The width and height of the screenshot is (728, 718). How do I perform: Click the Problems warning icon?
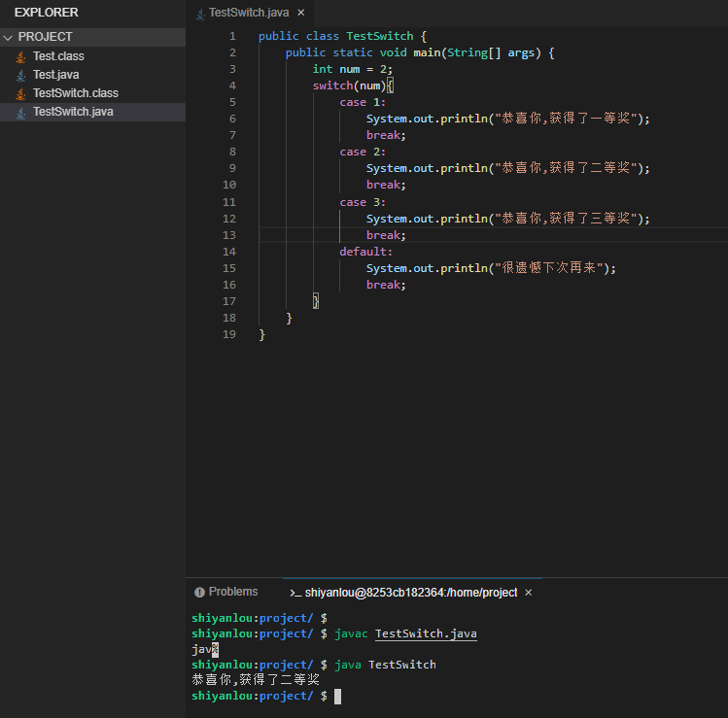point(199,592)
